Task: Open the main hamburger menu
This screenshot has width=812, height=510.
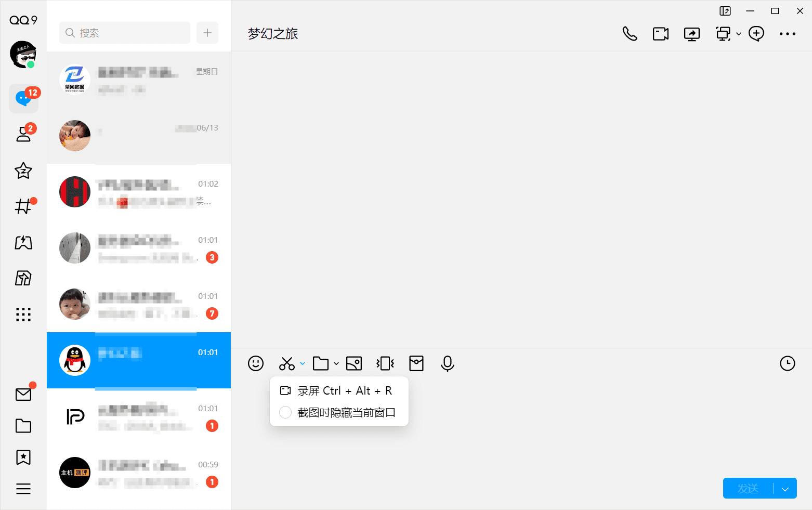Action: 23,489
